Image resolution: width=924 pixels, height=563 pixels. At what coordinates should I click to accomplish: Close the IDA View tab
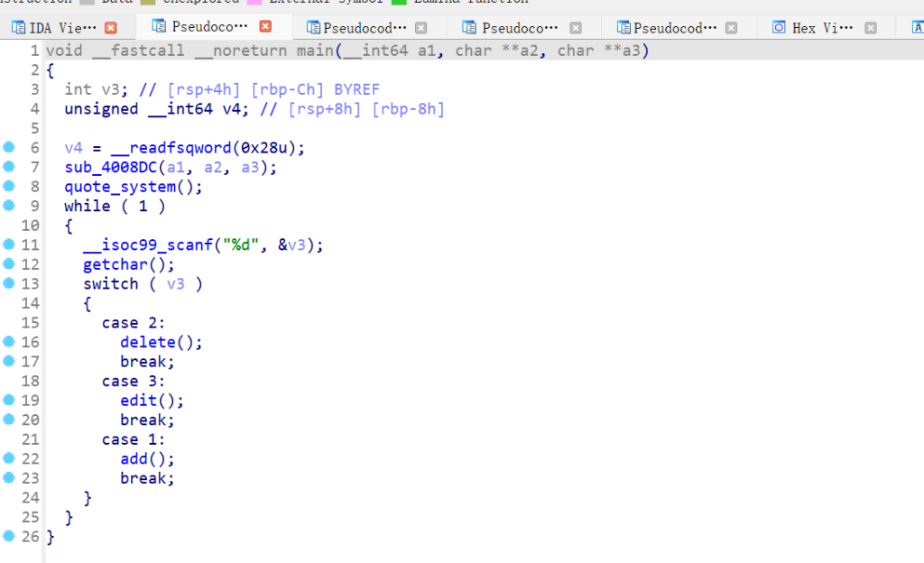[111, 28]
